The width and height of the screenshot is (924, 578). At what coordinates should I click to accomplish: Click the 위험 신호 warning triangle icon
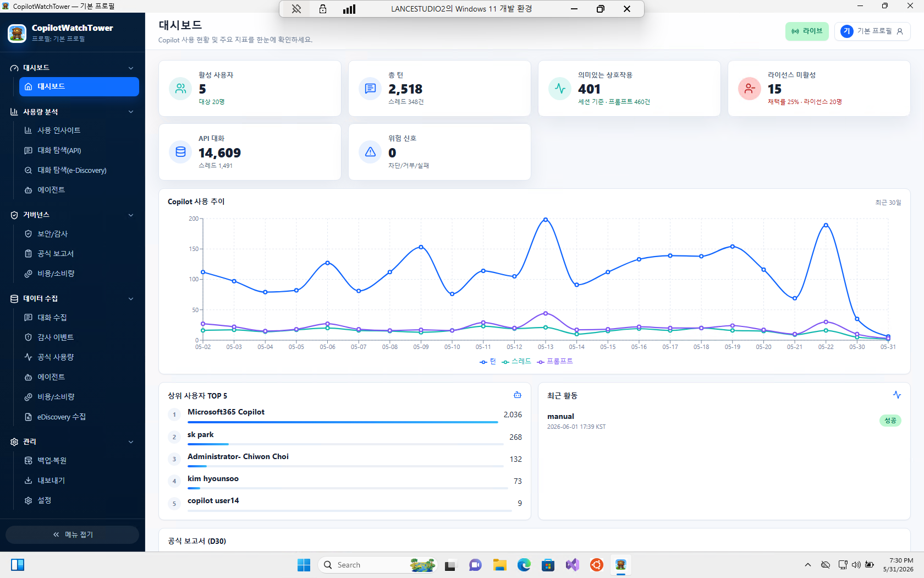370,152
